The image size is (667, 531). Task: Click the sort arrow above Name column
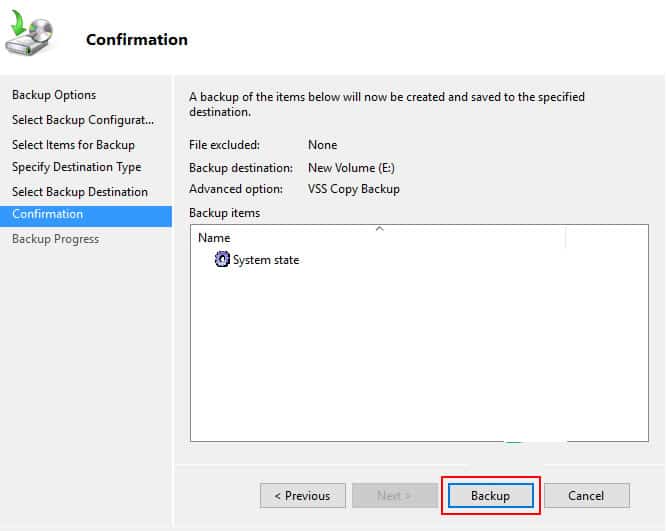(380, 229)
